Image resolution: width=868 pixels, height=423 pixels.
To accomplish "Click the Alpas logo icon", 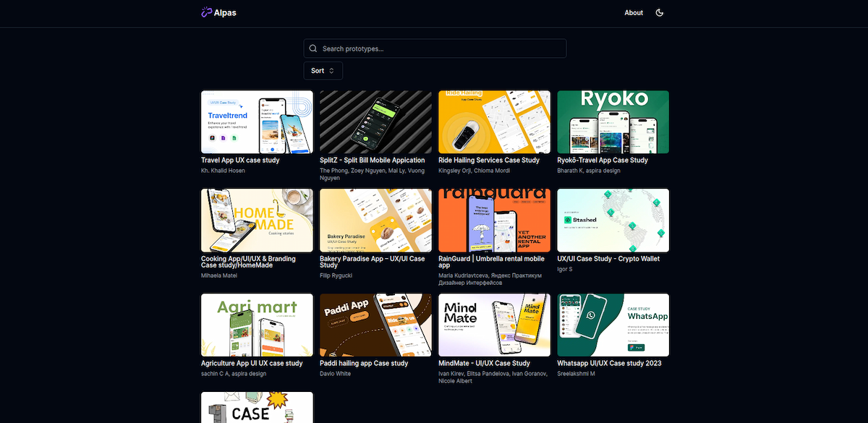I will coord(206,12).
